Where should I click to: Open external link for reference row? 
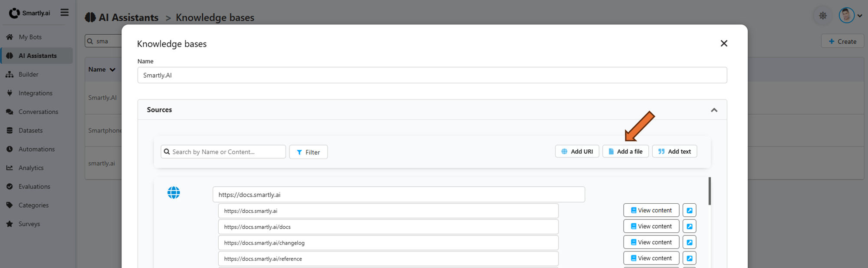tap(689, 258)
